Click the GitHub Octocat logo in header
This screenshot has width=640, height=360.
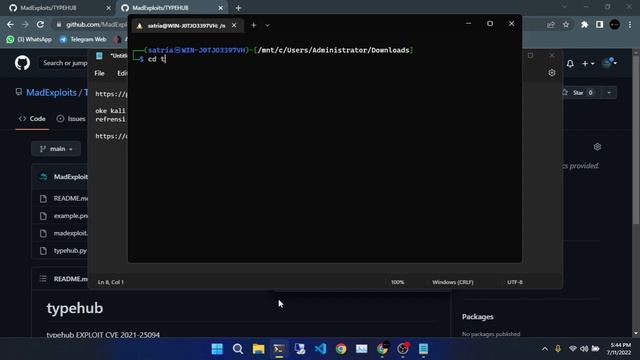point(22,63)
